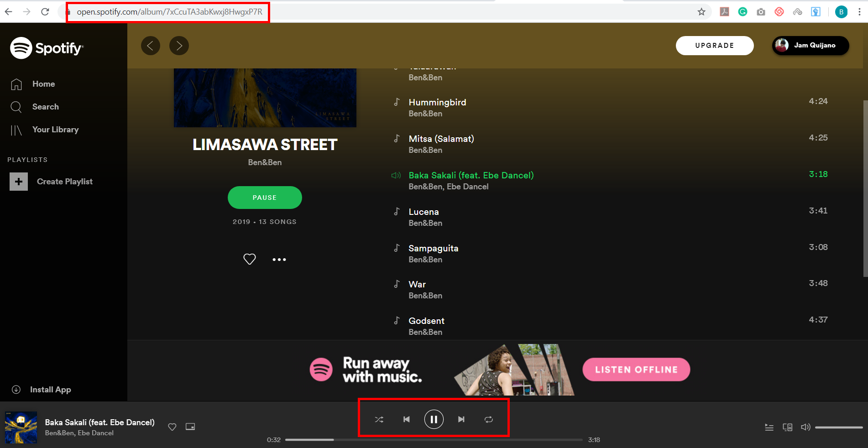
Task: Click the track Hummingbird to play it
Action: 437,102
